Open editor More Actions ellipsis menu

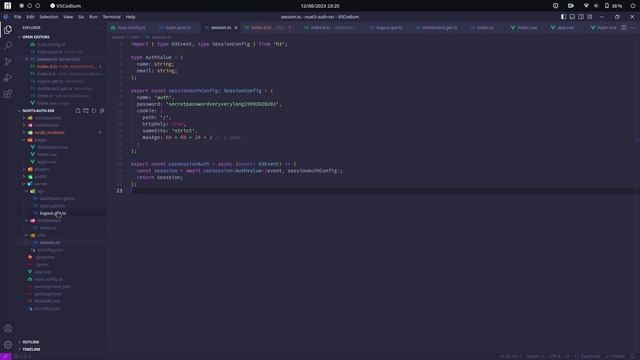(632, 27)
